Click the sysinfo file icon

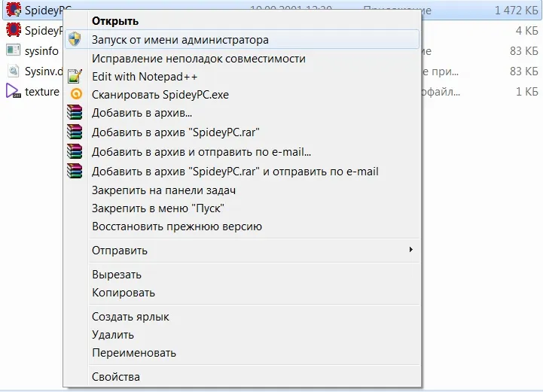13,50
